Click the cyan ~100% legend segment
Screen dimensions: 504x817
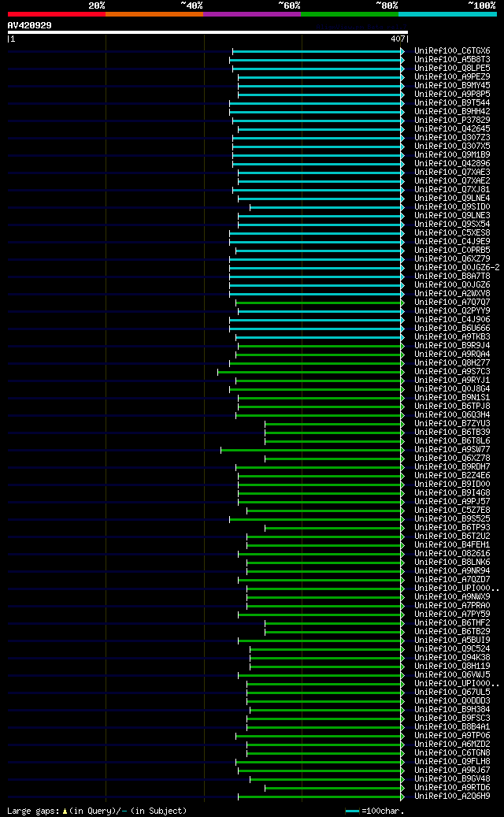click(x=447, y=14)
